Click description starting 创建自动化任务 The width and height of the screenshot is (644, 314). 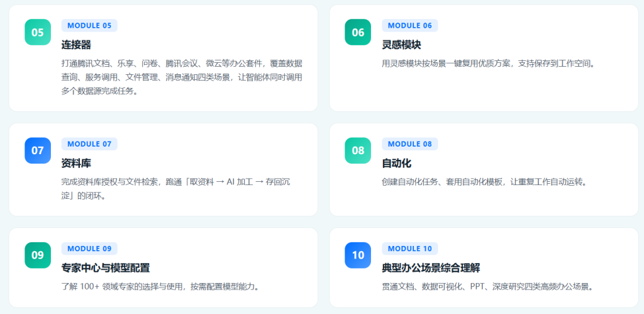[x=484, y=182]
